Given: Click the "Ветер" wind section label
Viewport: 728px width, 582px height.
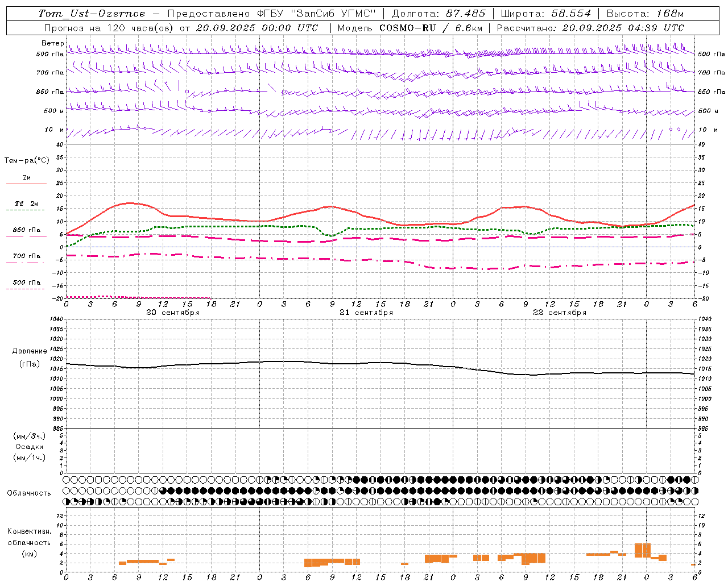Looking at the screenshot, I should point(52,43).
